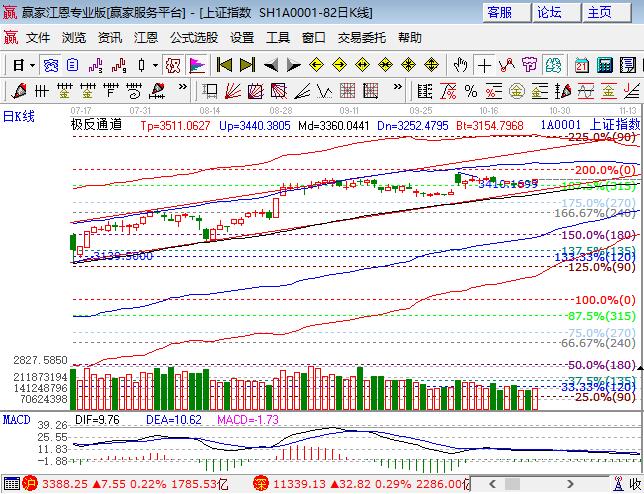Jump to first K-line with skip-back arrow
644x494 pixels.
[224, 65]
